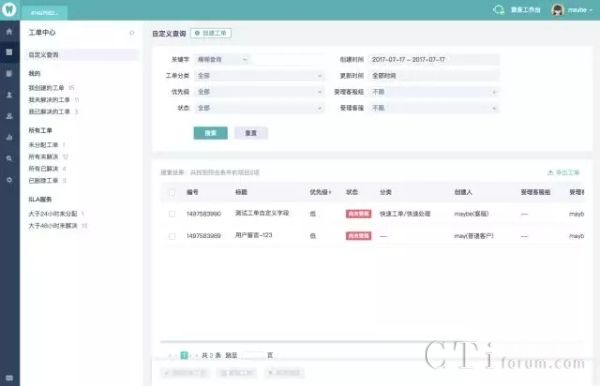Open the 优先级 filter dropdown
Image resolution: width=600 pixels, height=386 pixels.
coord(259,92)
